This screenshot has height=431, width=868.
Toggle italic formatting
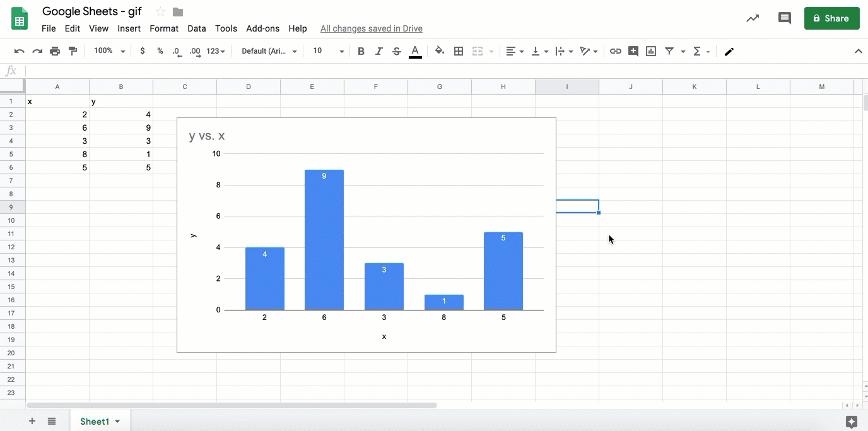(378, 51)
